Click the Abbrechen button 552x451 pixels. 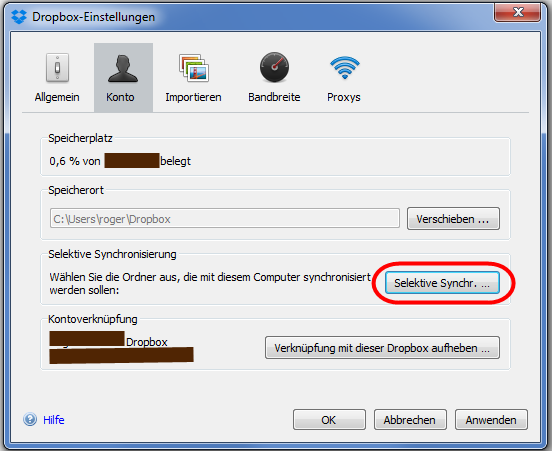click(410, 420)
